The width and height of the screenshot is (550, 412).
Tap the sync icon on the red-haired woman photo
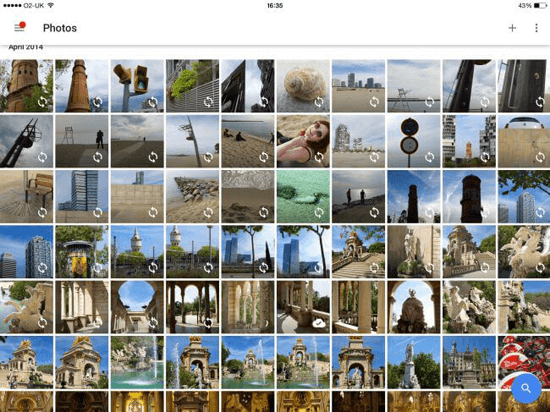pyautogui.click(x=318, y=157)
